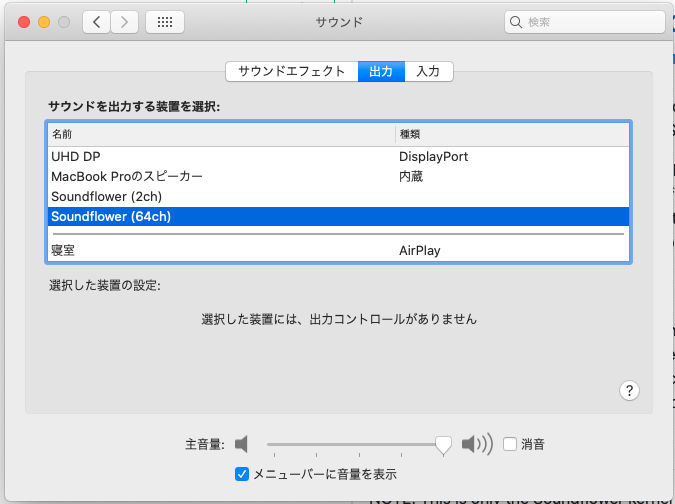
Task: Open help with the question mark button
Action: coord(629,390)
